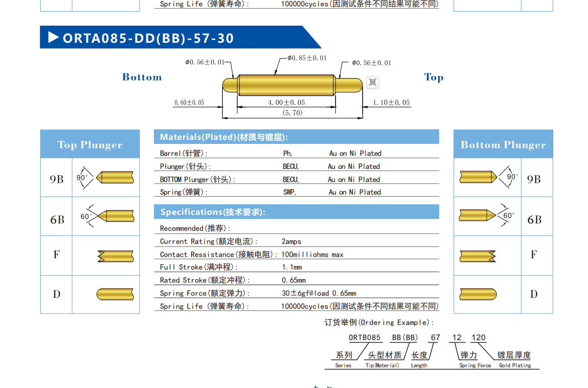Click the gold pogo pin drawing
Screen dimensions: 588x388
292,85
